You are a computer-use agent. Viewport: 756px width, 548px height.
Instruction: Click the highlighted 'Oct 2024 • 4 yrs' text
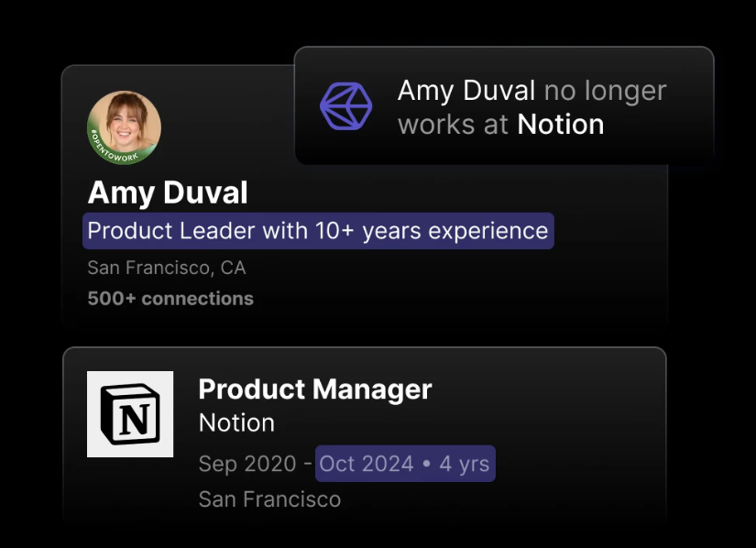coord(405,464)
